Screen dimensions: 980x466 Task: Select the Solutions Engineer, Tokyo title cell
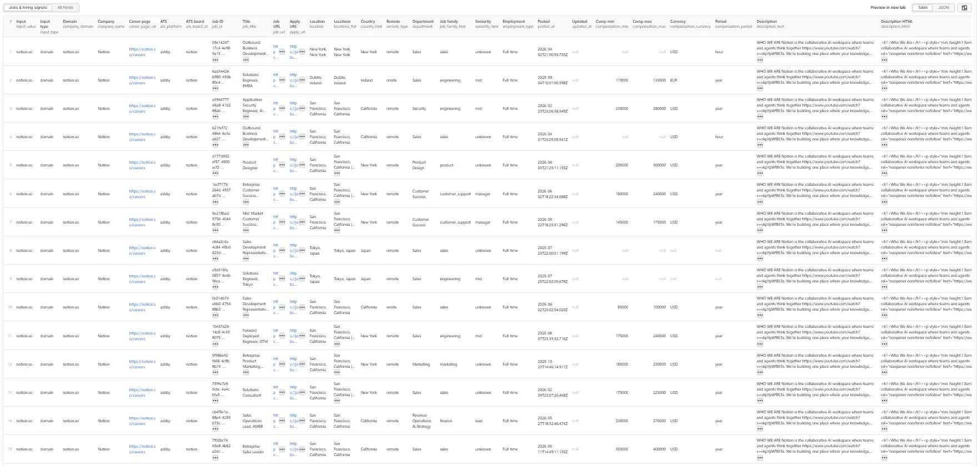click(250, 278)
